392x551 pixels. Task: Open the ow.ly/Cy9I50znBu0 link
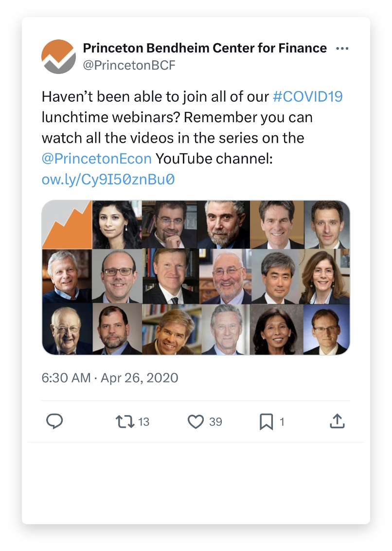click(108, 179)
